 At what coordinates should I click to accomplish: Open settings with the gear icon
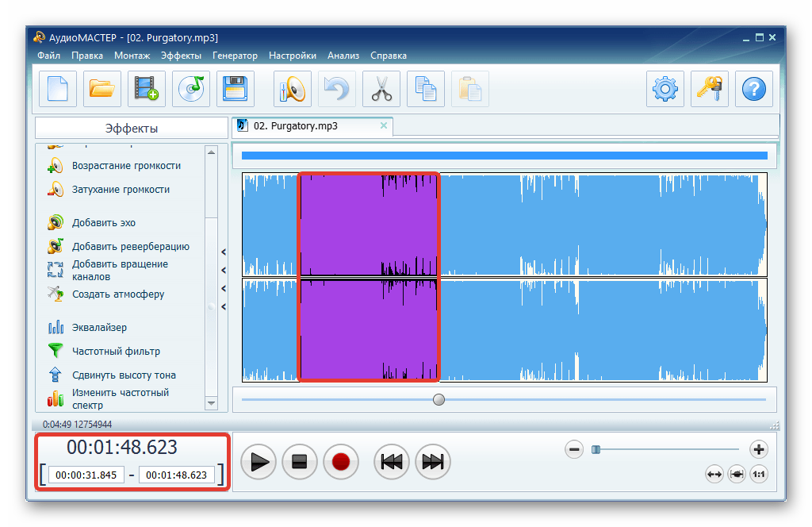click(x=665, y=88)
